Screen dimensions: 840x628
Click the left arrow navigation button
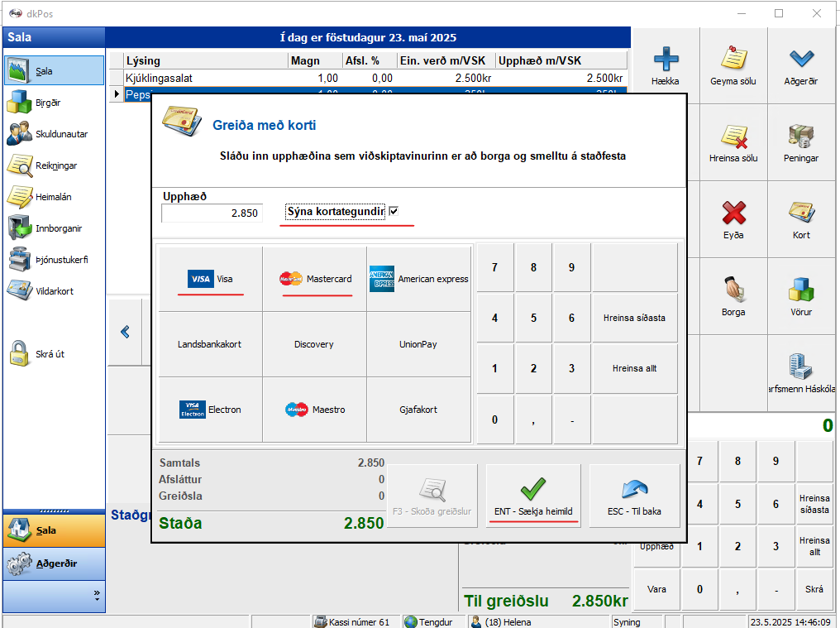click(125, 332)
